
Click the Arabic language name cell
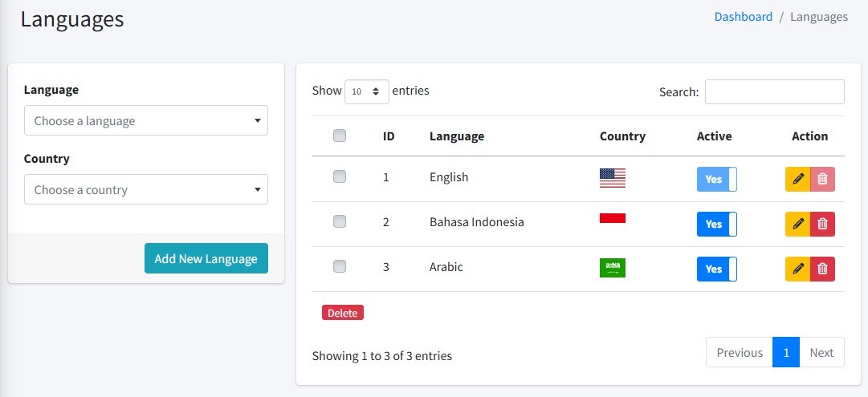pos(446,266)
